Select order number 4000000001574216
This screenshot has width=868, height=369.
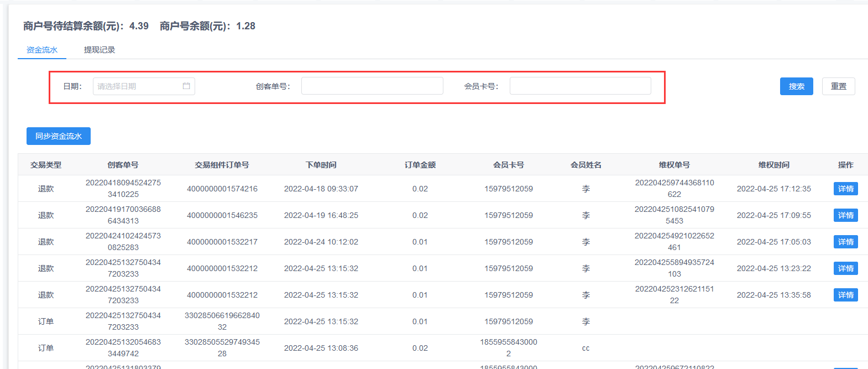click(222, 189)
